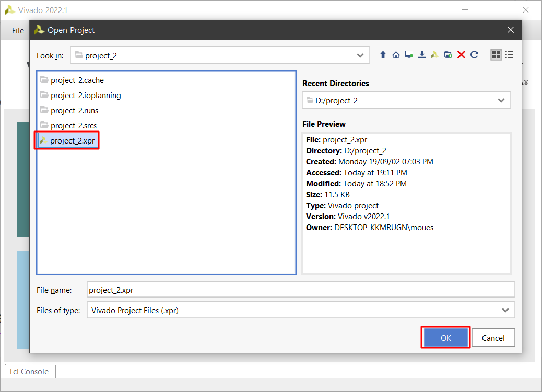542x392 pixels.
Task: Go to the desktop directory icon
Action: pos(409,55)
